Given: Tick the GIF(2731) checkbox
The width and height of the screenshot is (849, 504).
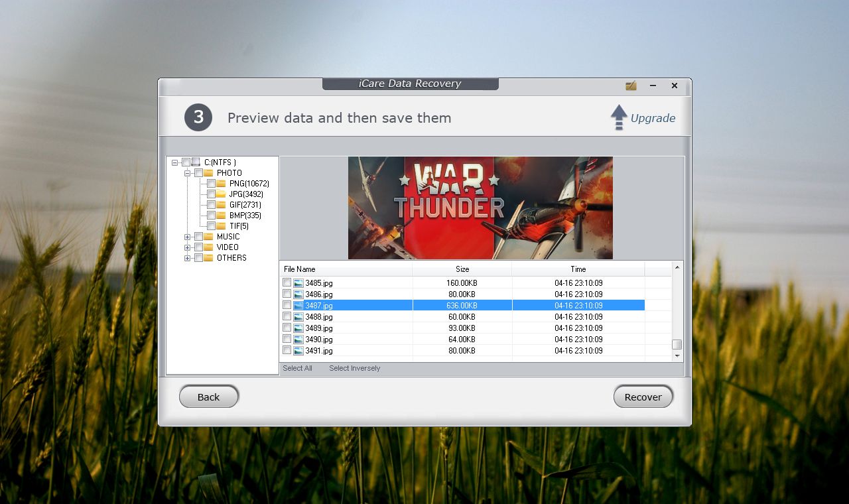Looking at the screenshot, I should (211, 204).
